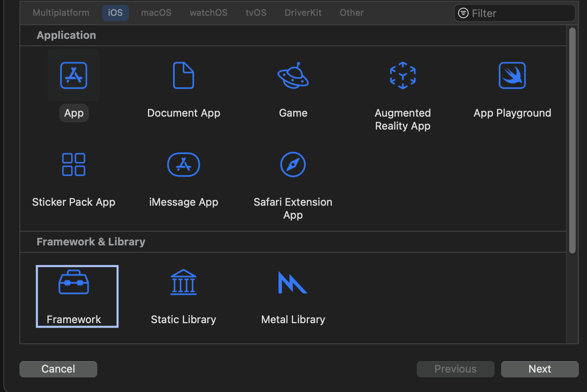Focus the Filter text field
The image size is (587, 392).
[515, 13]
